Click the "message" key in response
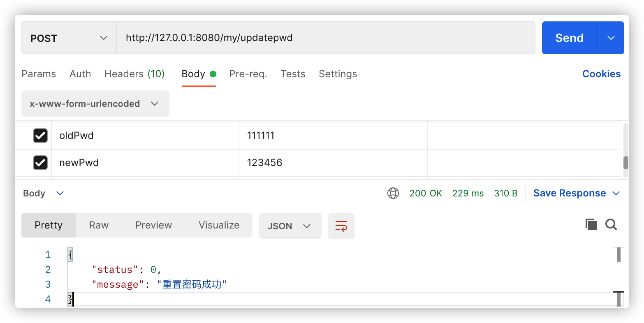 (118, 284)
